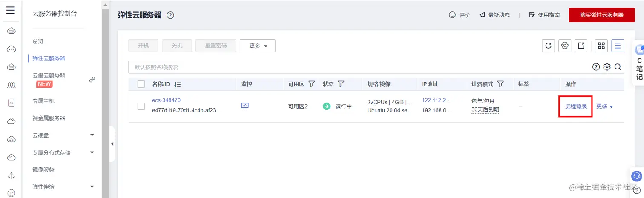Go to 总览 in sidebar

[38, 41]
